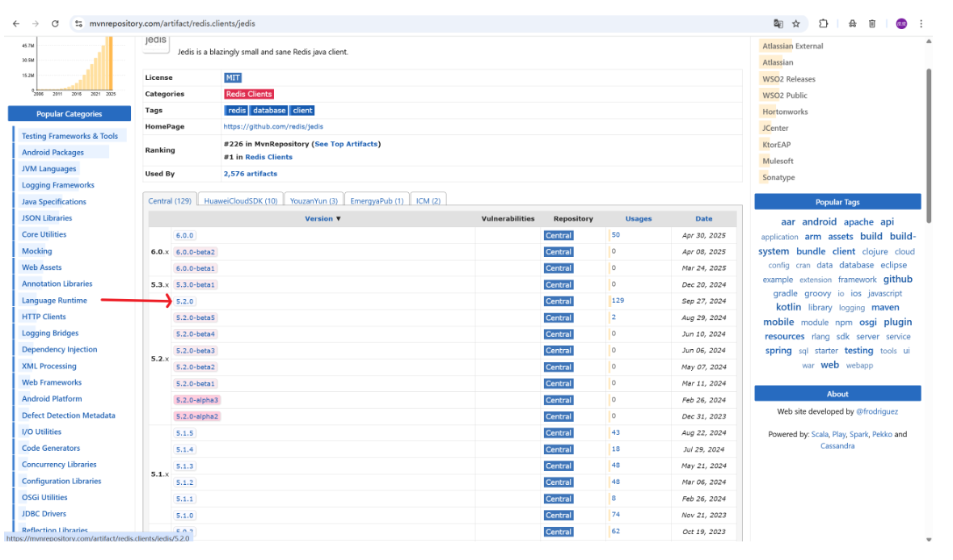Click the redis tag
Viewport: 953px width, 560px height.
[x=236, y=111]
